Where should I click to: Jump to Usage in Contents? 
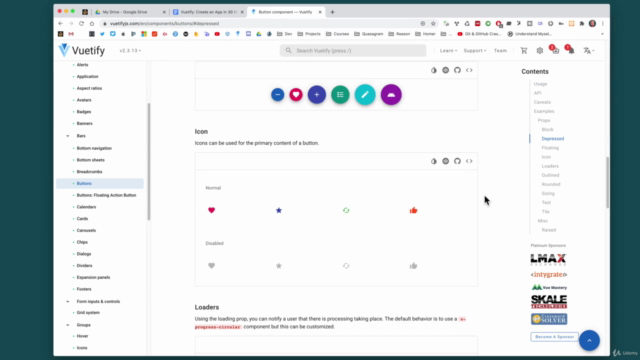point(540,84)
